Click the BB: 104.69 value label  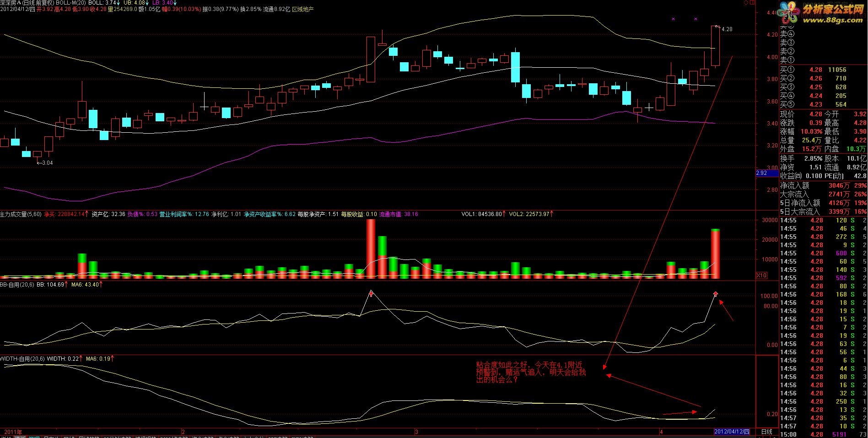click(52, 285)
